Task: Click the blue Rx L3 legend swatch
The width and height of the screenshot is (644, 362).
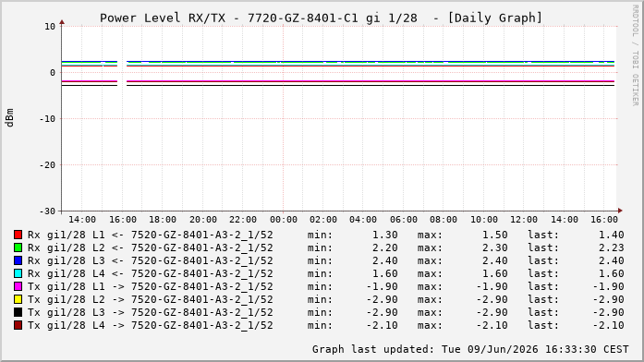Action: pos(18,260)
